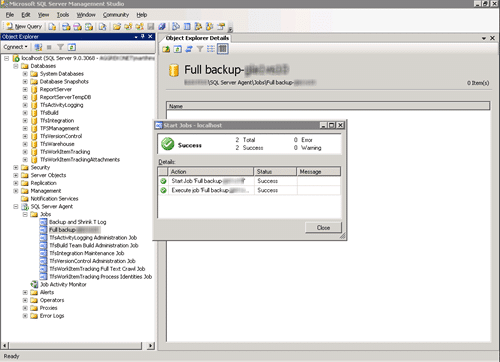Select the Start Job row in Start Jobs details
The width and height of the screenshot is (500, 362).
coord(249,181)
